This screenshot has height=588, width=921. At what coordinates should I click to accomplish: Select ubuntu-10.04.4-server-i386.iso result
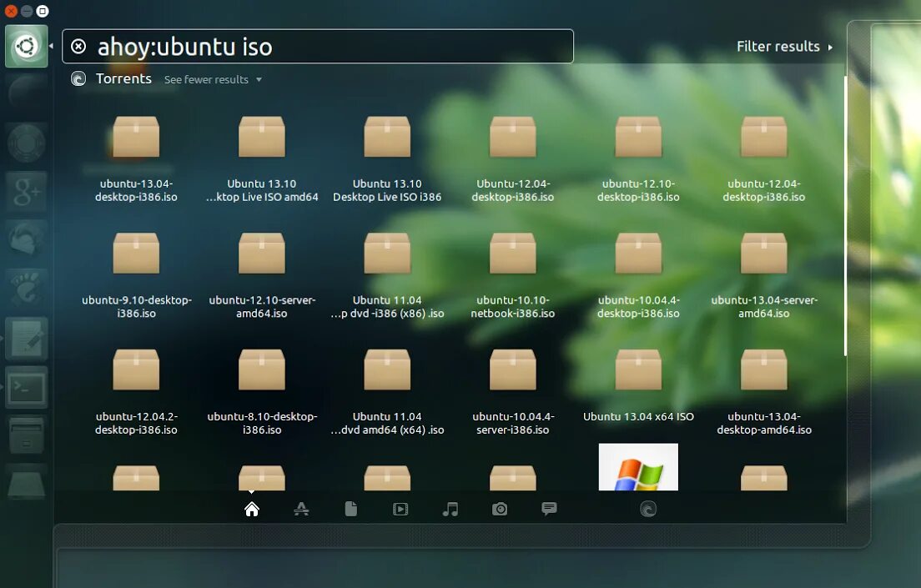pos(513,391)
